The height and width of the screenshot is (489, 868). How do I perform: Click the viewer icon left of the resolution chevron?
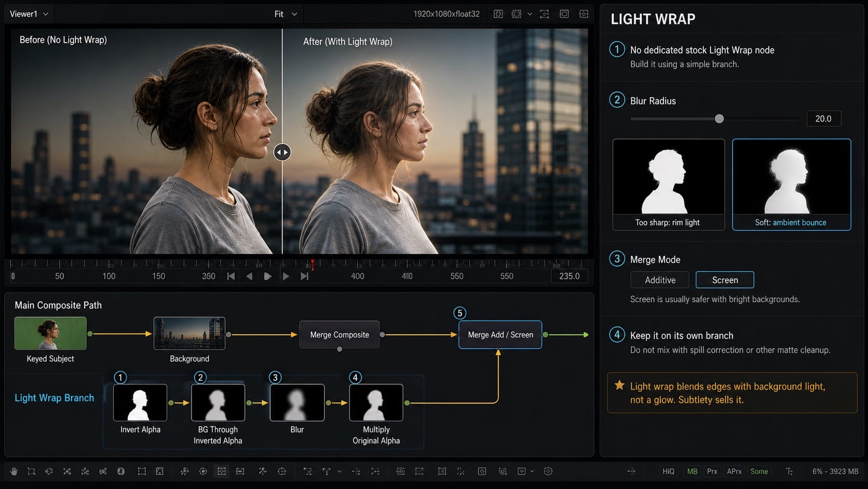coord(517,14)
